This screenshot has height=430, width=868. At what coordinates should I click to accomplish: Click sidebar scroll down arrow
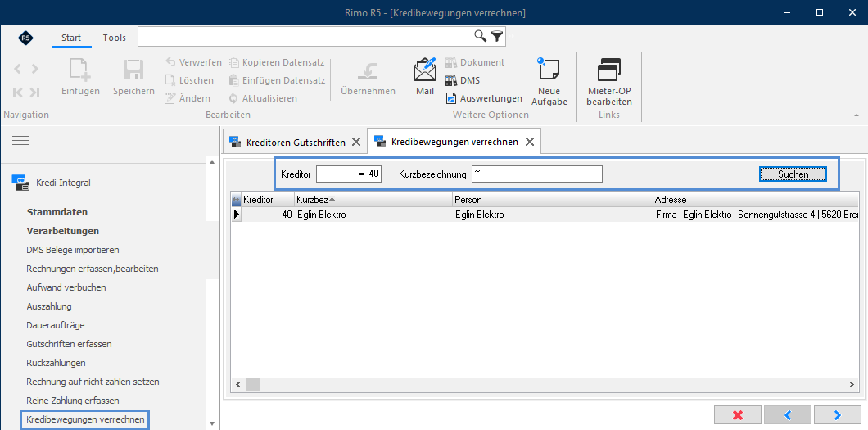(211, 423)
